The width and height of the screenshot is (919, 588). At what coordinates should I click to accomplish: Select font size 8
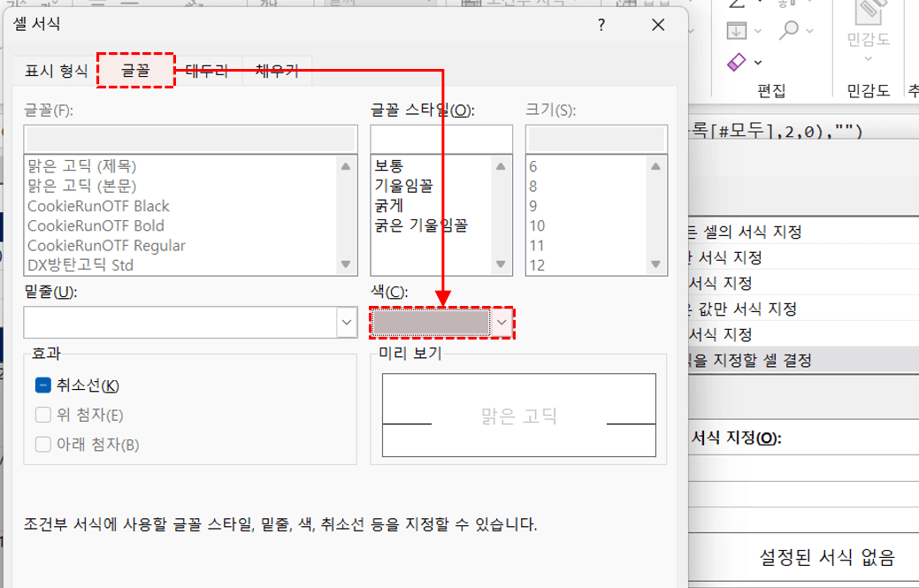(532, 187)
